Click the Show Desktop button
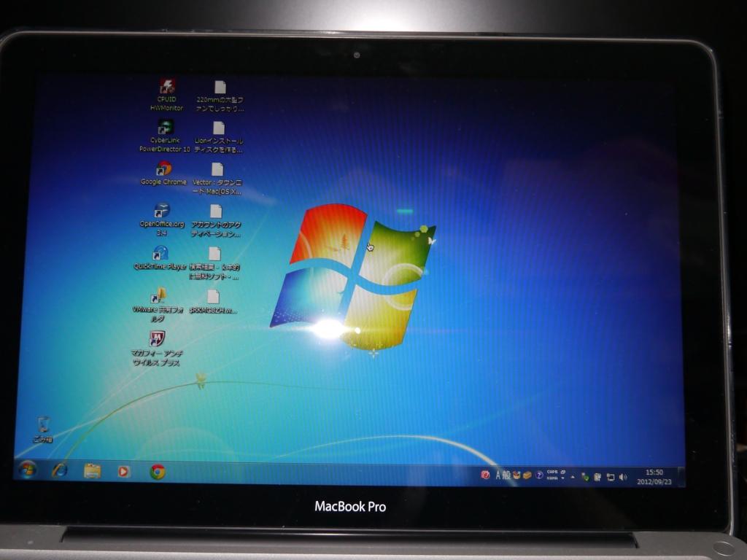The image size is (747, 560). coord(682,477)
